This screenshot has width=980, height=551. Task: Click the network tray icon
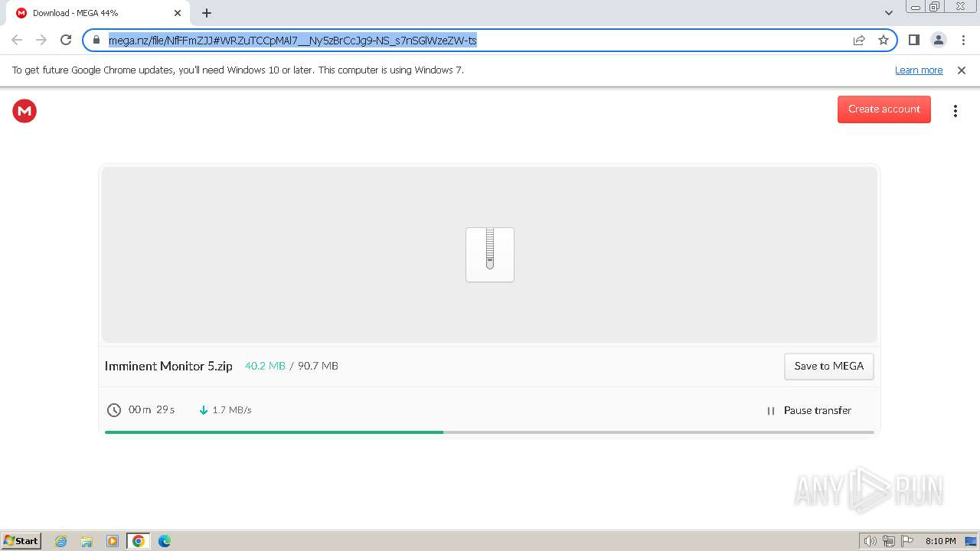coord(889,541)
